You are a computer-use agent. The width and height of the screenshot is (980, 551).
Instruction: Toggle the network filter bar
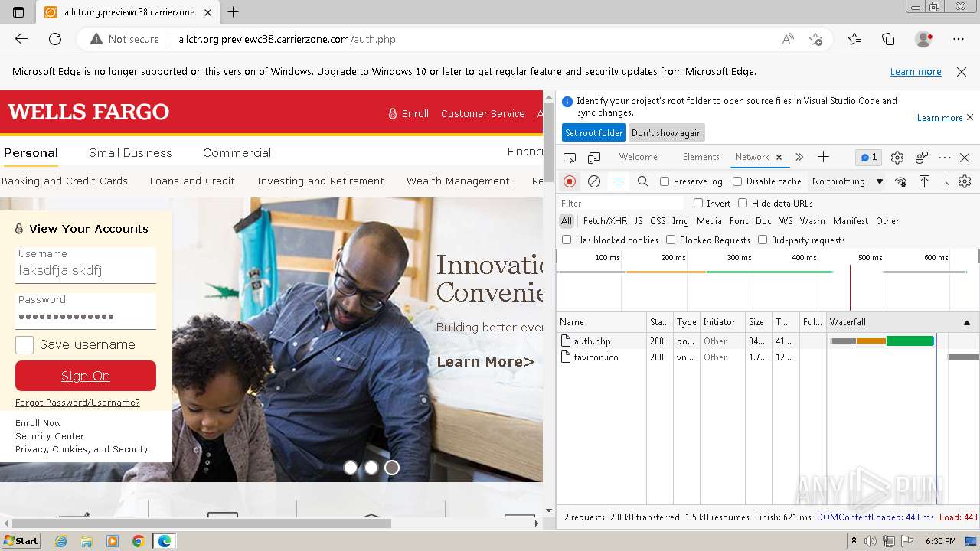tap(619, 181)
